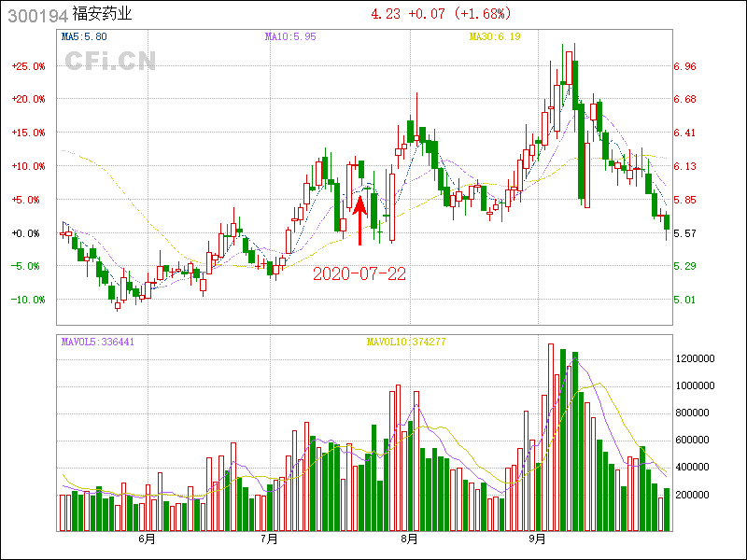The width and height of the screenshot is (747, 560).
Task: Click the 5.85 price axis value
Action: coord(684,200)
